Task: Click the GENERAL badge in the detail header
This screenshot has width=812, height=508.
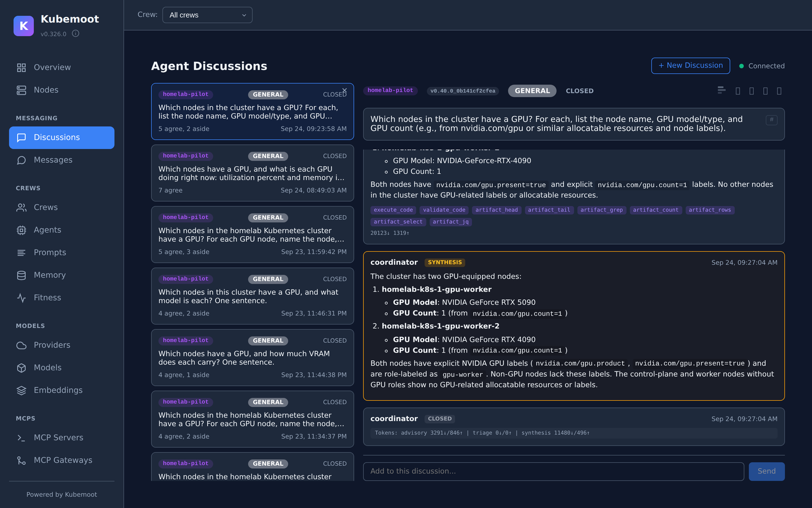Action: click(532, 91)
